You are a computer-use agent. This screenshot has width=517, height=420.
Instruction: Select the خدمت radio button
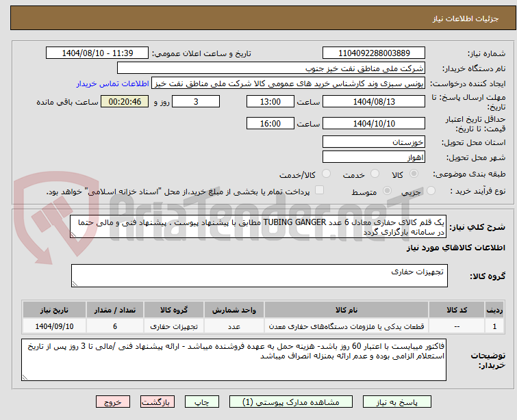pyautogui.click(x=375, y=174)
